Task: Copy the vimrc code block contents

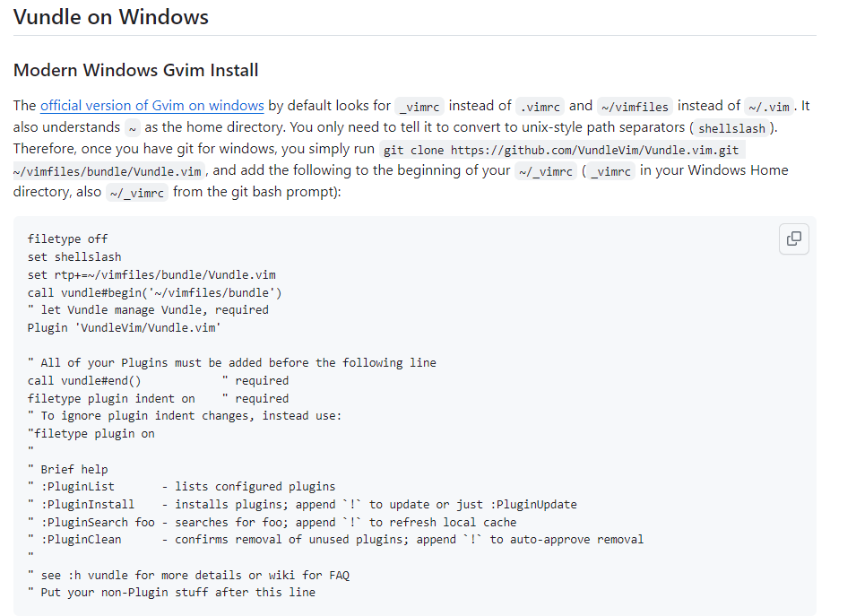Action: click(794, 239)
